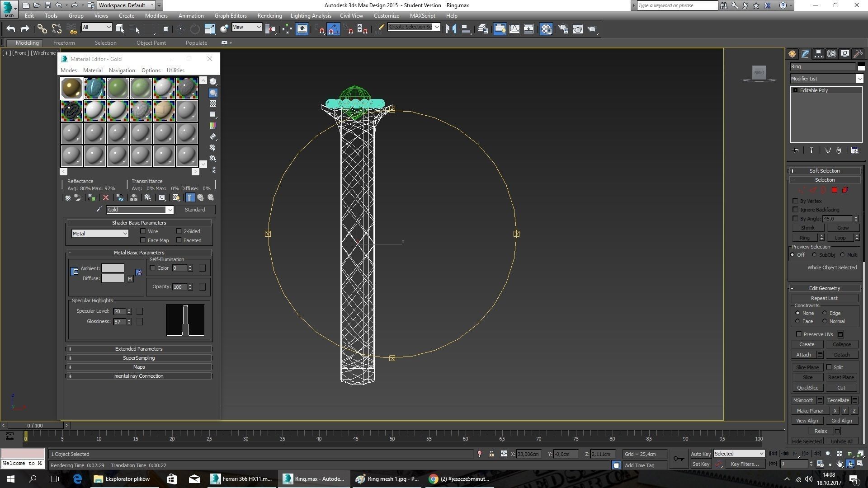Expand the SuperSampling rollout

[x=139, y=358]
